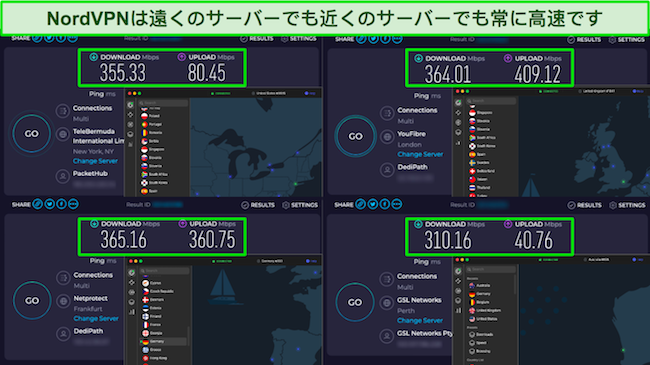Open RESULTS in Perth speedtest header
This screenshot has height=365, width=650.
(x=584, y=205)
